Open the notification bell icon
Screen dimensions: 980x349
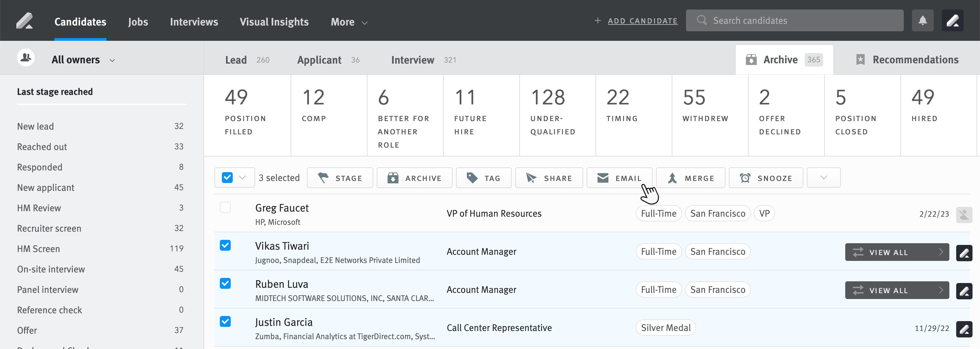point(923,20)
